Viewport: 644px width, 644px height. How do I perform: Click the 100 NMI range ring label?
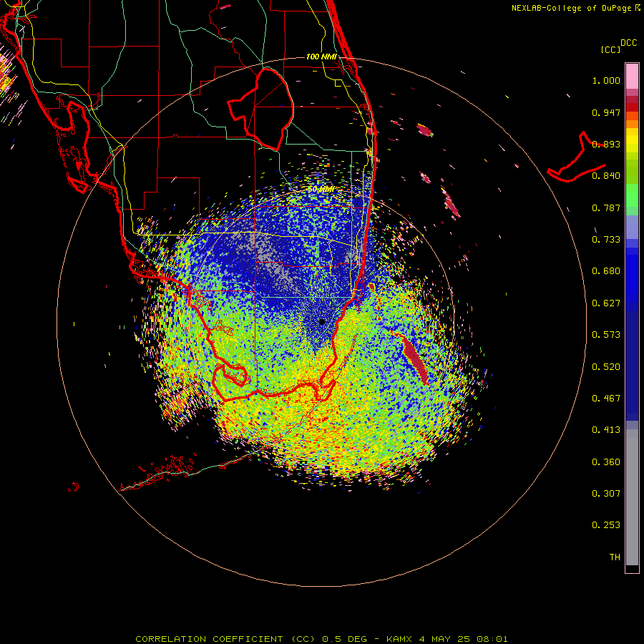click(321, 57)
